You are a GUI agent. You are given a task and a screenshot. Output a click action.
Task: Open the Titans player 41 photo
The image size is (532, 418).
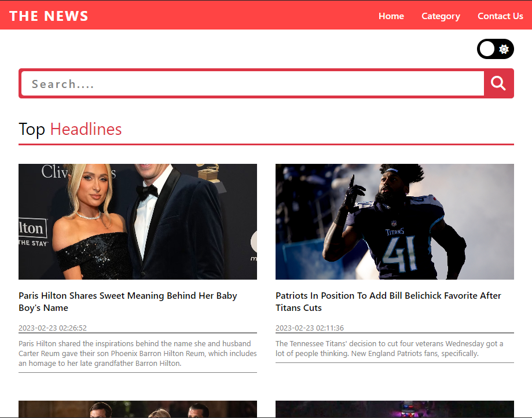point(395,222)
